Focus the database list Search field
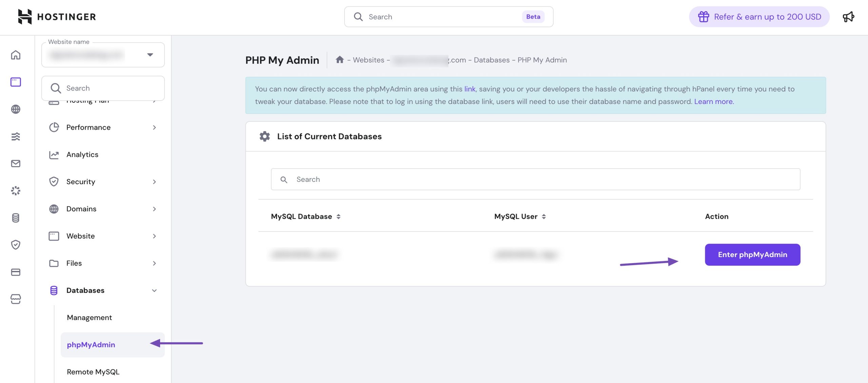Image resolution: width=868 pixels, height=383 pixels. pyautogui.click(x=535, y=179)
